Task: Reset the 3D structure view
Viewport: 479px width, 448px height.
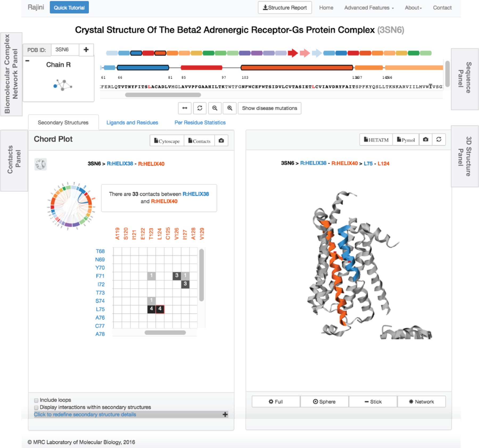Action: point(439,139)
